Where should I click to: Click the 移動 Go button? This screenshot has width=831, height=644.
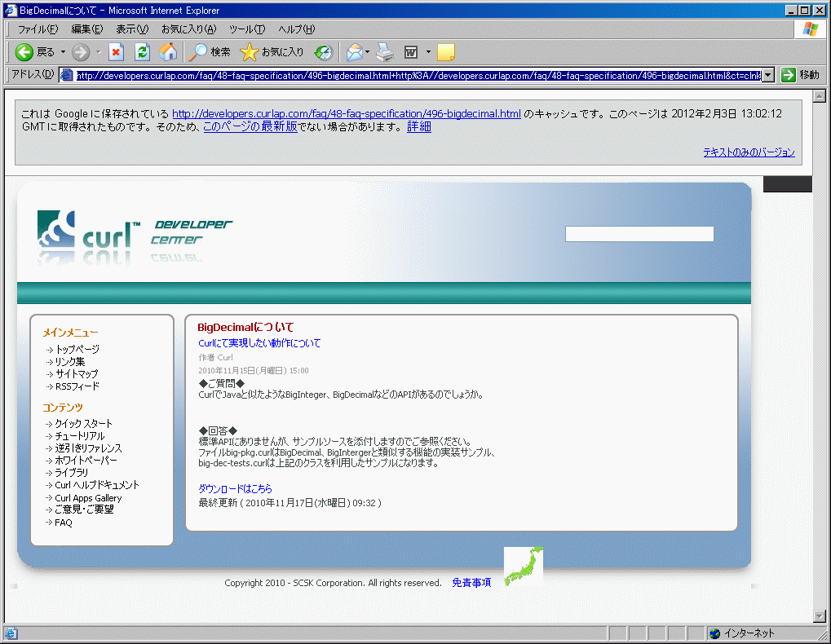pyautogui.click(x=799, y=75)
